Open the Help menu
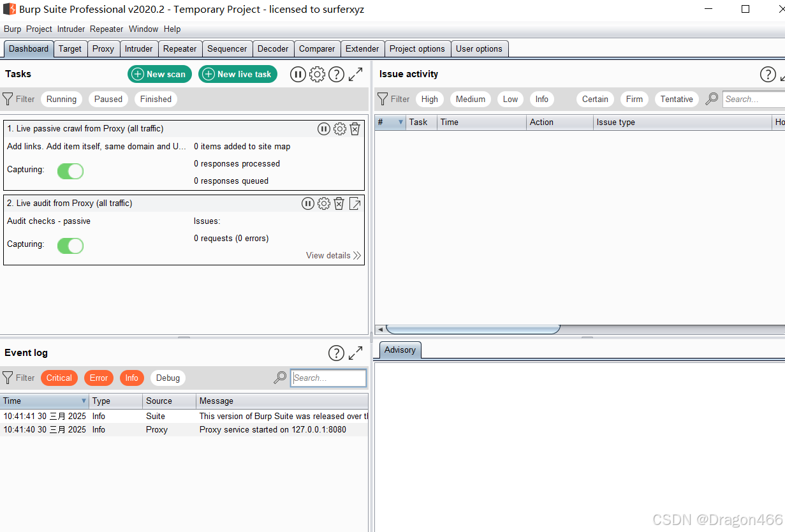This screenshot has width=785, height=532. [x=172, y=29]
